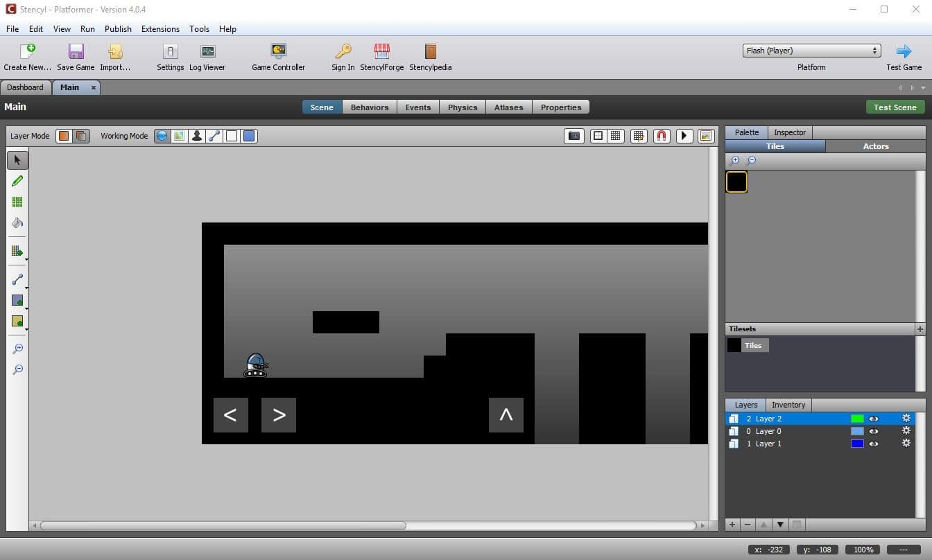Save the game with Save Game icon

[x=76, y=57]
